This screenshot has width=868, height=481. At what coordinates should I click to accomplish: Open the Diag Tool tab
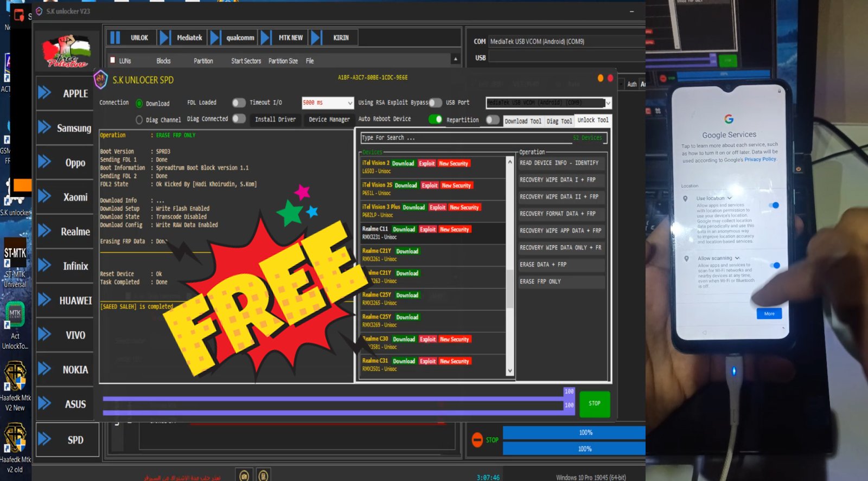tap(559, 121)
